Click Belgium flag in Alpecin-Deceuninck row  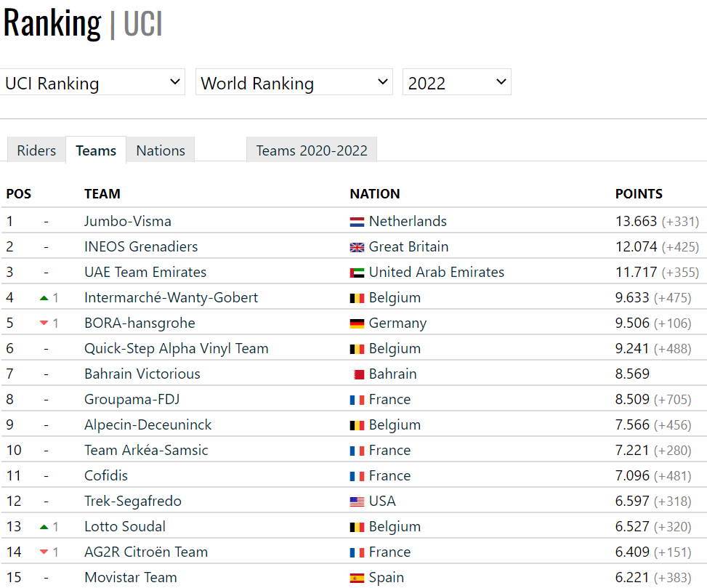357,426
